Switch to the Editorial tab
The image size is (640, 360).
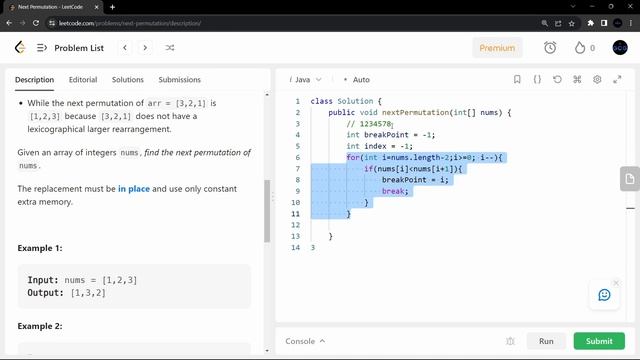click(83, 80)
